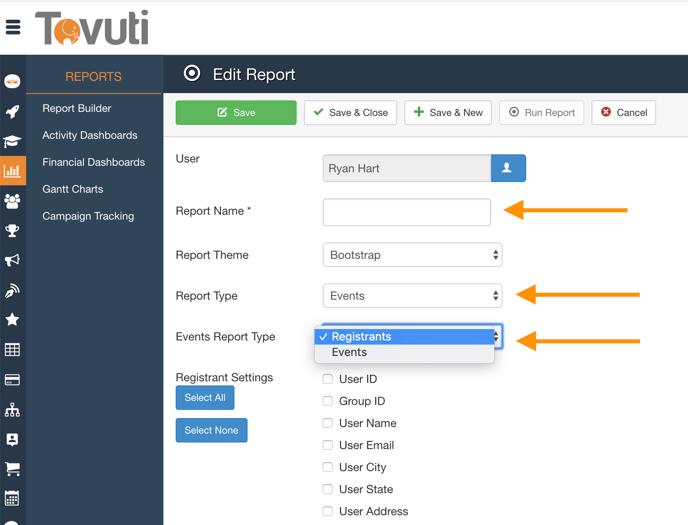This screenshot has height=525, width=688.
Task: Toggle the User City checkbox
Action: pos(328,467)
